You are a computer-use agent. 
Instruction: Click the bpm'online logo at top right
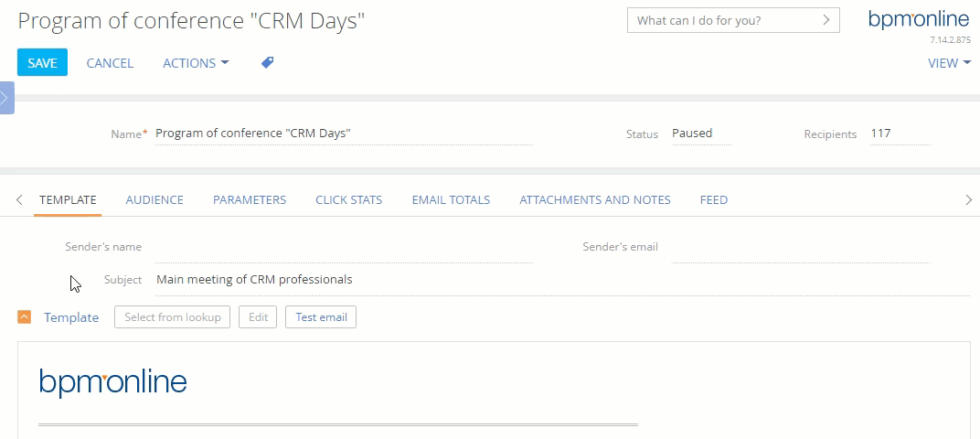[x=918, y=19]
